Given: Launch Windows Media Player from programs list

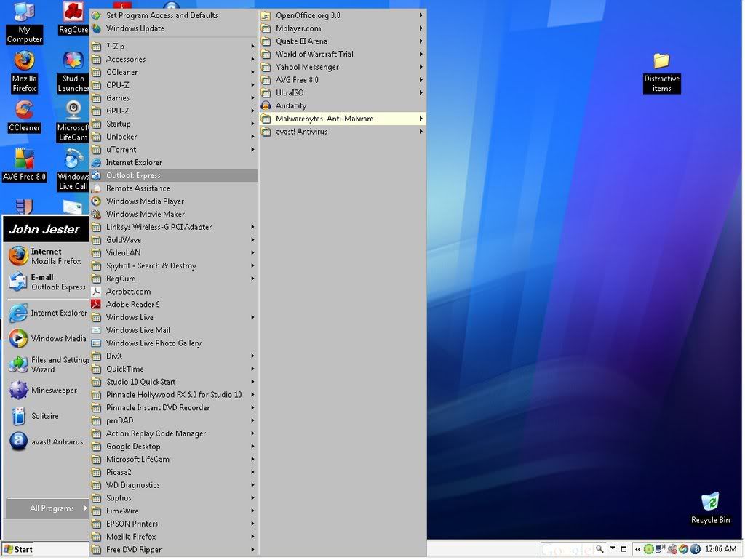Looking at the screenshot, I should (x=174, y=201).
